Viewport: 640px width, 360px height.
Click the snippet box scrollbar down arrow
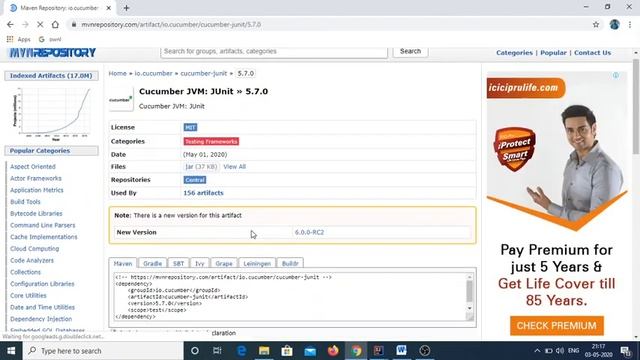469,309
